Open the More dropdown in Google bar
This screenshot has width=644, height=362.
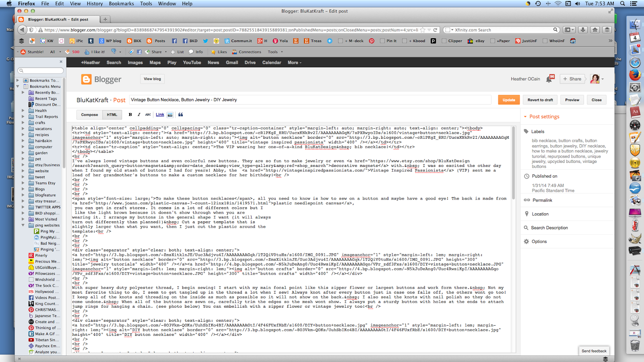295,63
